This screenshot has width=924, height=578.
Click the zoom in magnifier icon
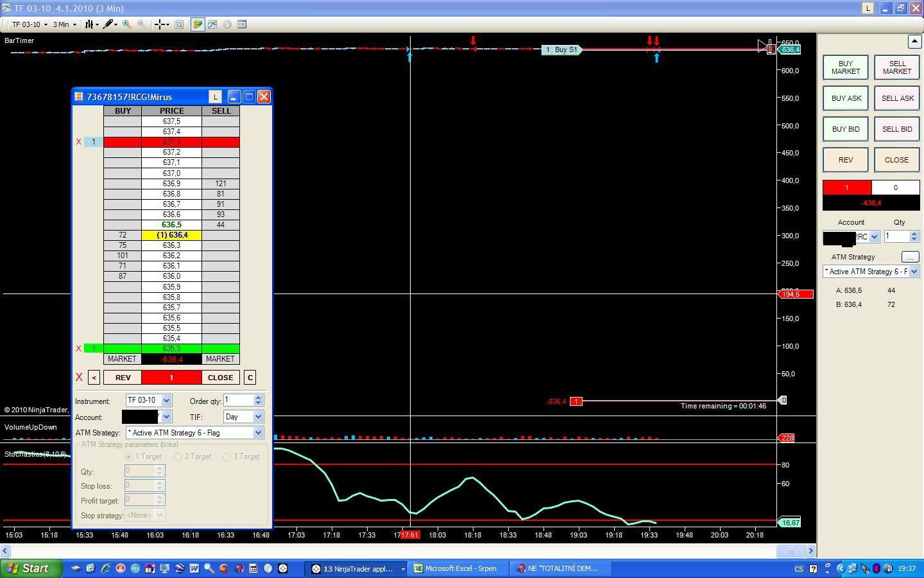127,24
